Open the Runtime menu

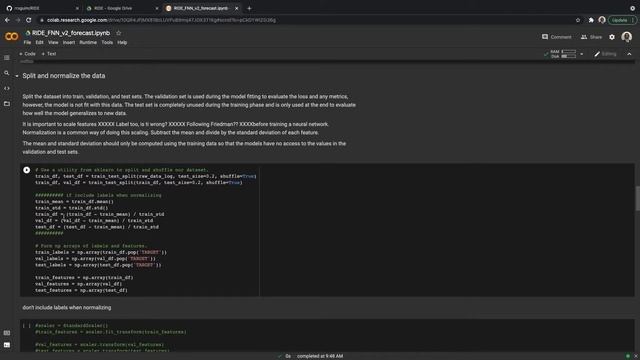(88, 42)
